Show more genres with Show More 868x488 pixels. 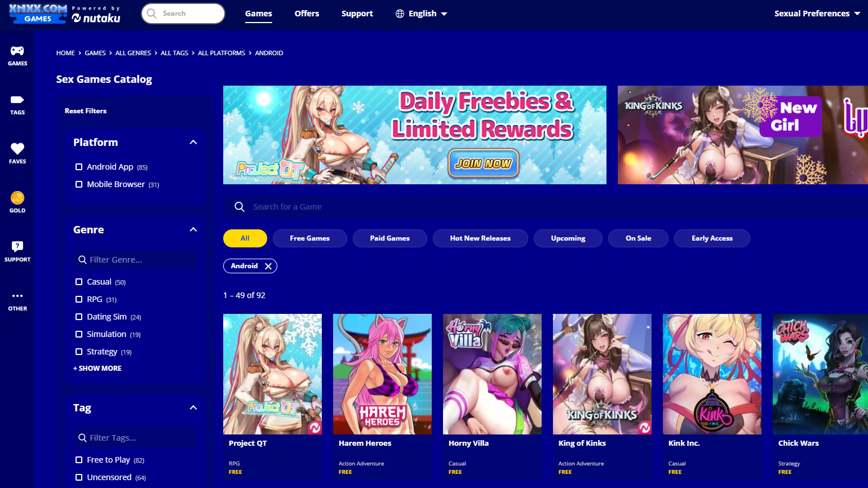click(x=98, y=368)
